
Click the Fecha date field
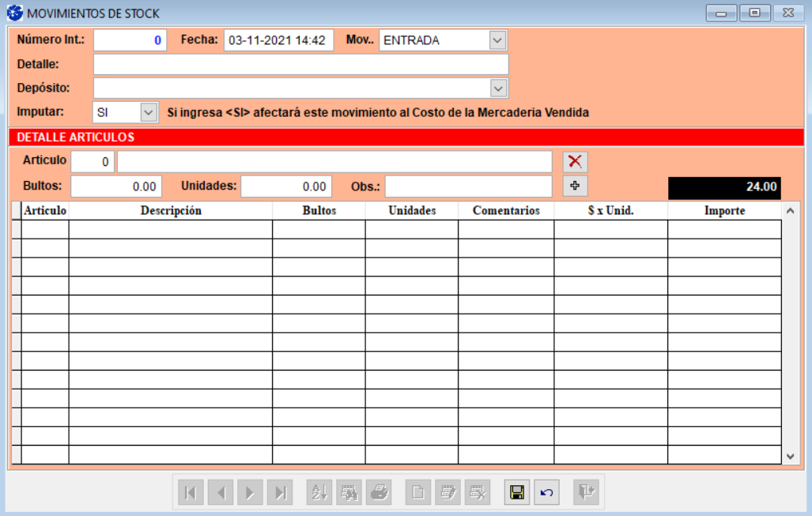coord(278,40)
